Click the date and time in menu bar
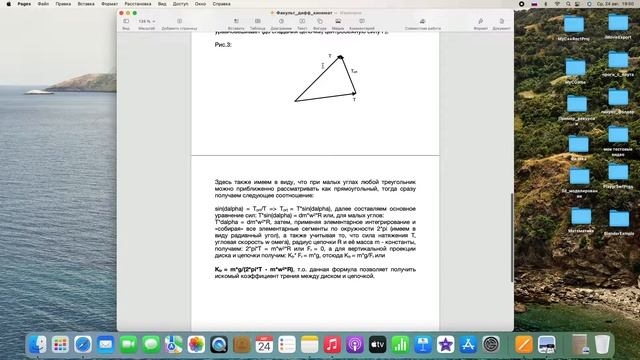Screen dimensions: 640x360 (x=616, y=4)
